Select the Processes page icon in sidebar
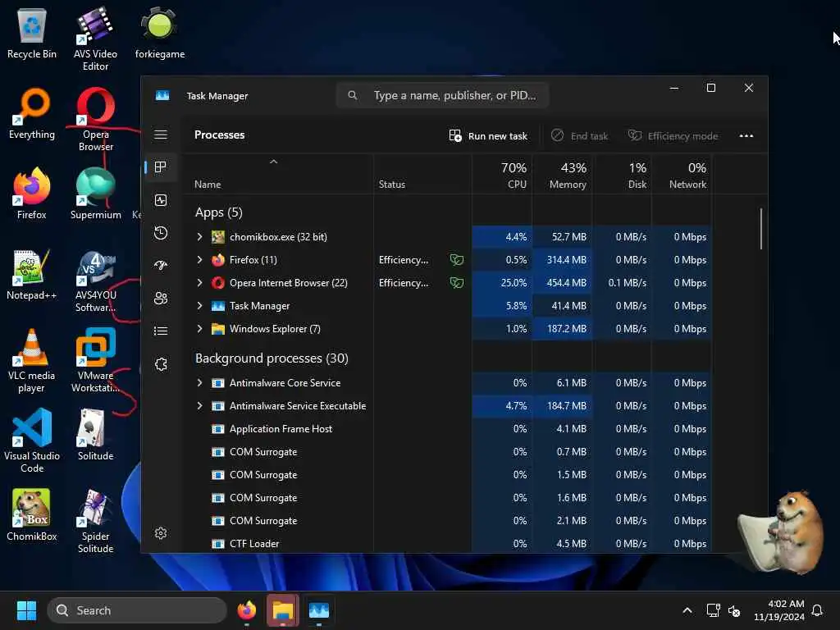 click(160, 167)
